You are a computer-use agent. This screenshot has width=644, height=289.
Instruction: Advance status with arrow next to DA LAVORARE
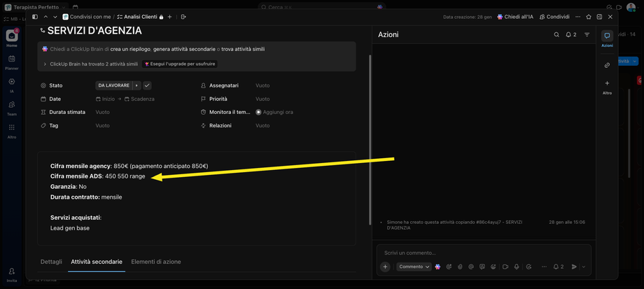tap(136, 85)
